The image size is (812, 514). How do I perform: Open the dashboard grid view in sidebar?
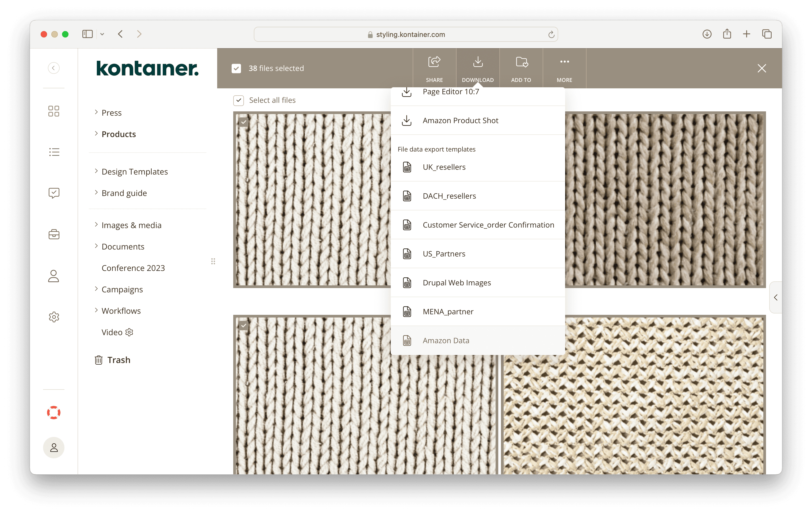click(x=53, y=111)
